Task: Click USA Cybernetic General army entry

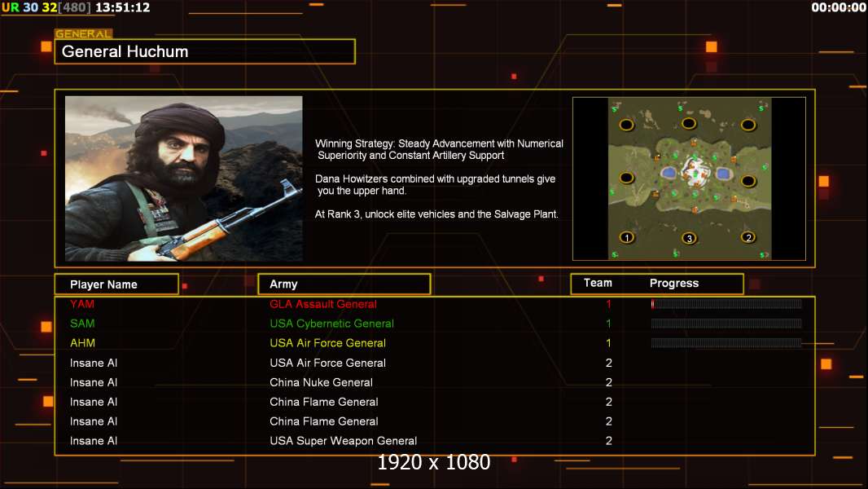Action: [331, 324]
